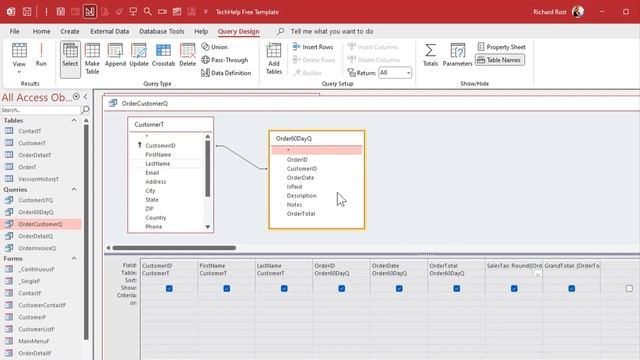
Task: Collapse navigation pane with shutter arrow
Action: click(x=85, y=97)
